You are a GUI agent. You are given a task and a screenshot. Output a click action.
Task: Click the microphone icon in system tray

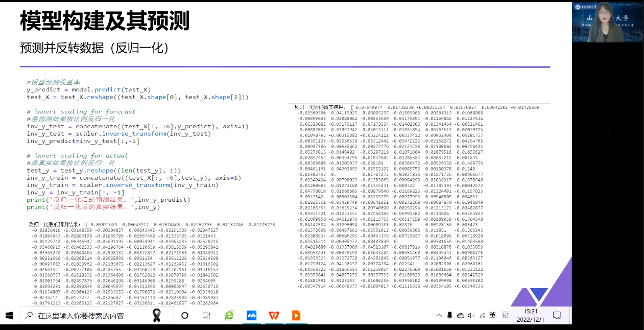(x=450, y=316)
